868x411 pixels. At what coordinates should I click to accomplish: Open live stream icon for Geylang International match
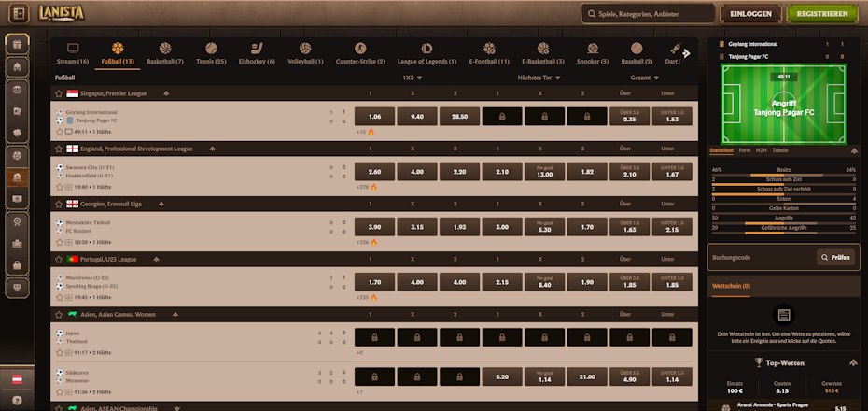point(69,132)
